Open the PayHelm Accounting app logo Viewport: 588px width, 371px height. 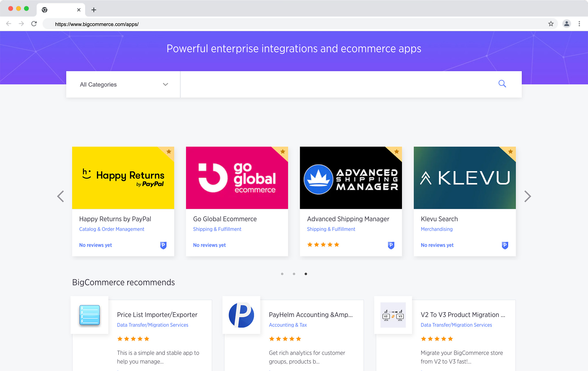click(241, 315)
